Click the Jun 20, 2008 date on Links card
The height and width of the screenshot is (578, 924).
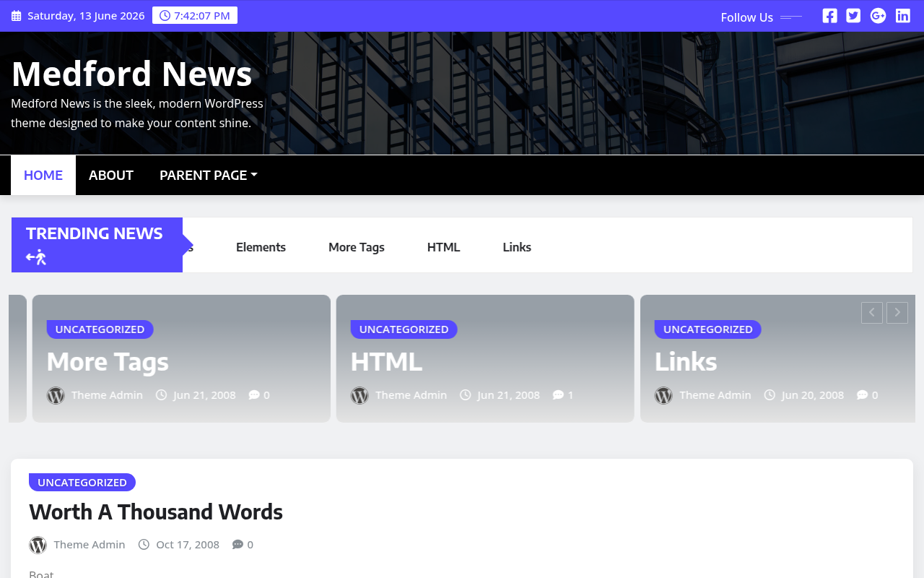click(812, 395)
